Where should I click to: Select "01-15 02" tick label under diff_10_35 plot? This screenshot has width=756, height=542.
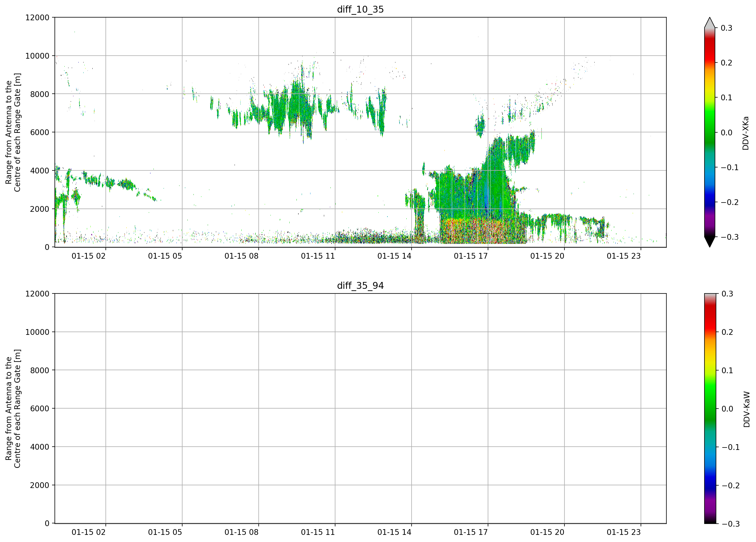pos(89,256)
